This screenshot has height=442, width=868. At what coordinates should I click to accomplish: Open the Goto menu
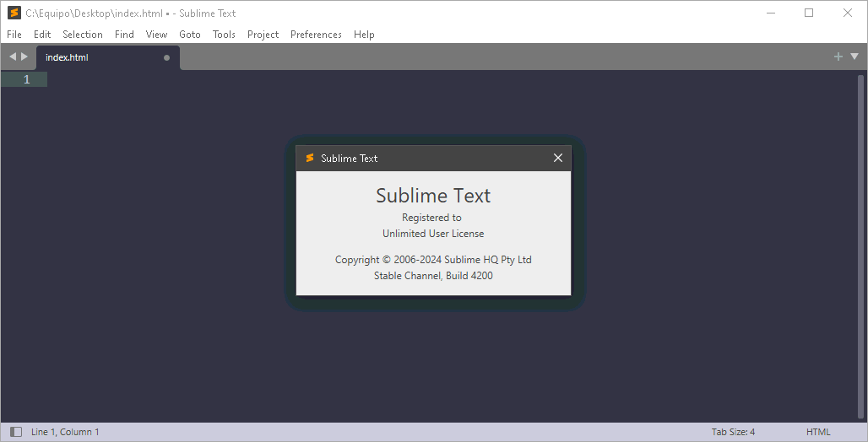tap(190, 35)
